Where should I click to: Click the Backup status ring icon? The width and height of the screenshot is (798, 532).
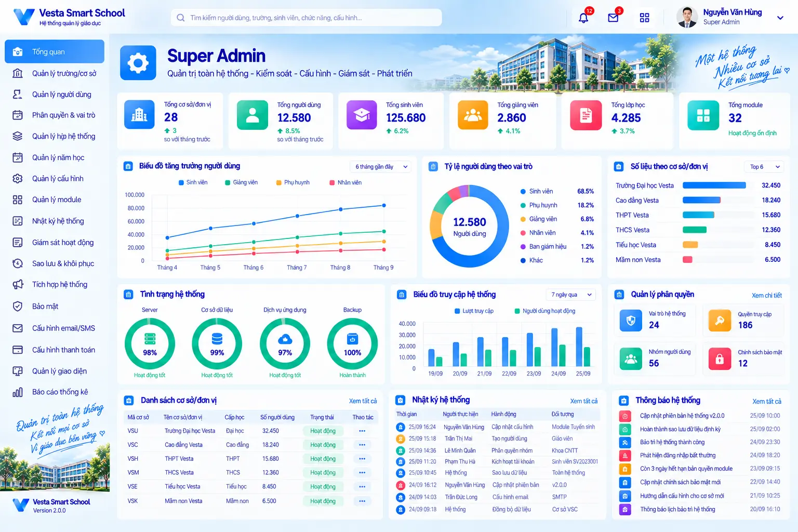[352, 343]
